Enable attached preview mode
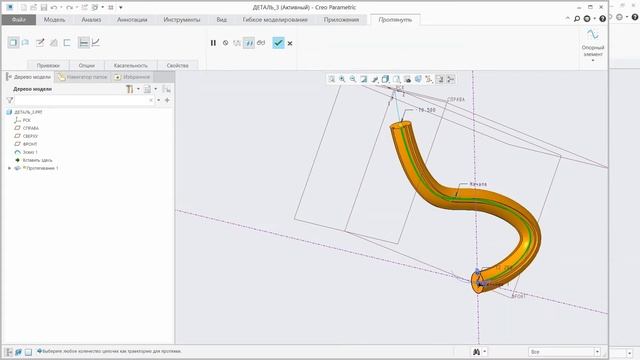 tap(249, 43)
